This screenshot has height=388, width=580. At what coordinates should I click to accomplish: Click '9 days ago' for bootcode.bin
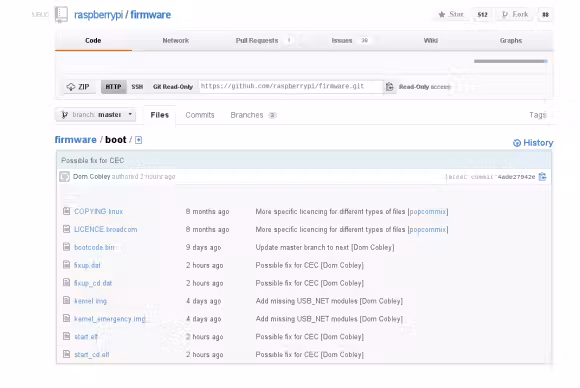coord(203,247)
